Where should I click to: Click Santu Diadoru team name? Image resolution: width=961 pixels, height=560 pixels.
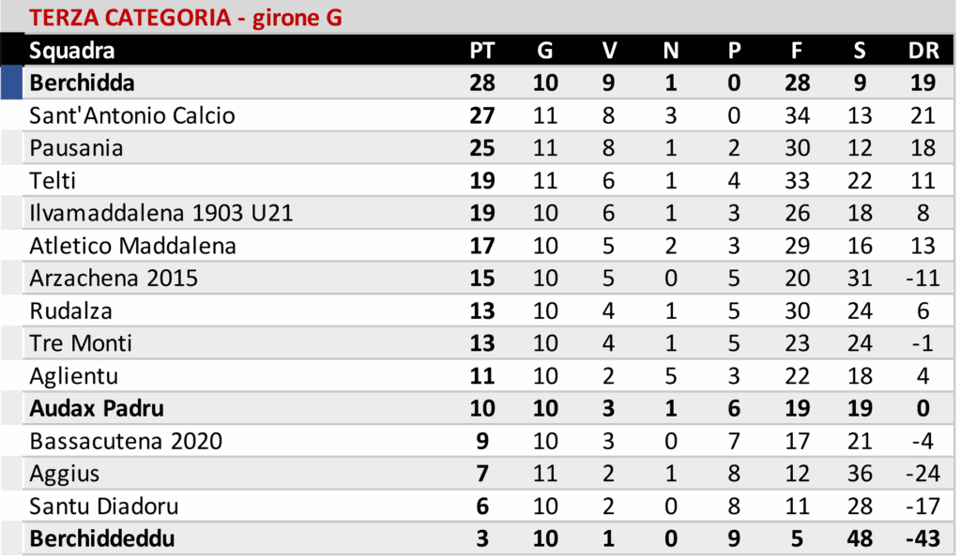[x=104, y=507]
